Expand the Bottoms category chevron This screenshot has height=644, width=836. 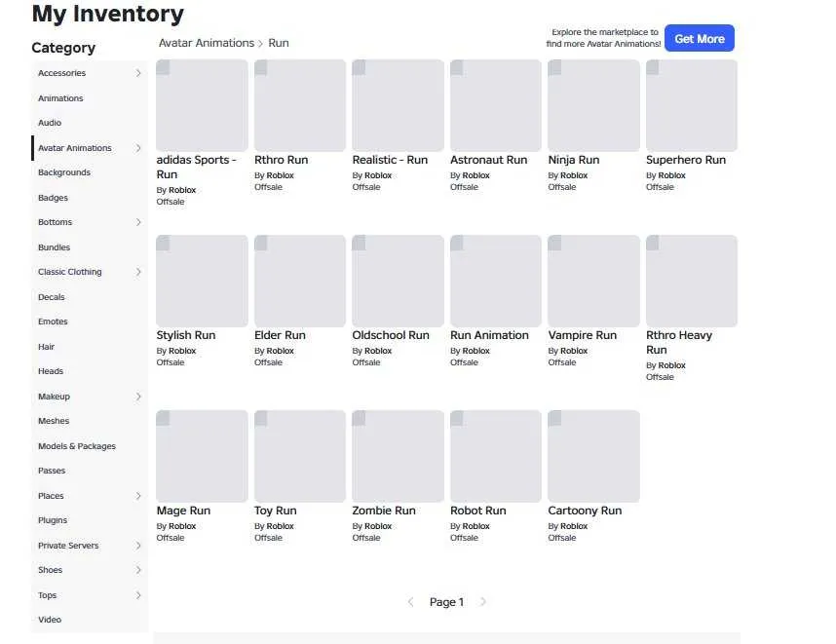tap(138, 222)
